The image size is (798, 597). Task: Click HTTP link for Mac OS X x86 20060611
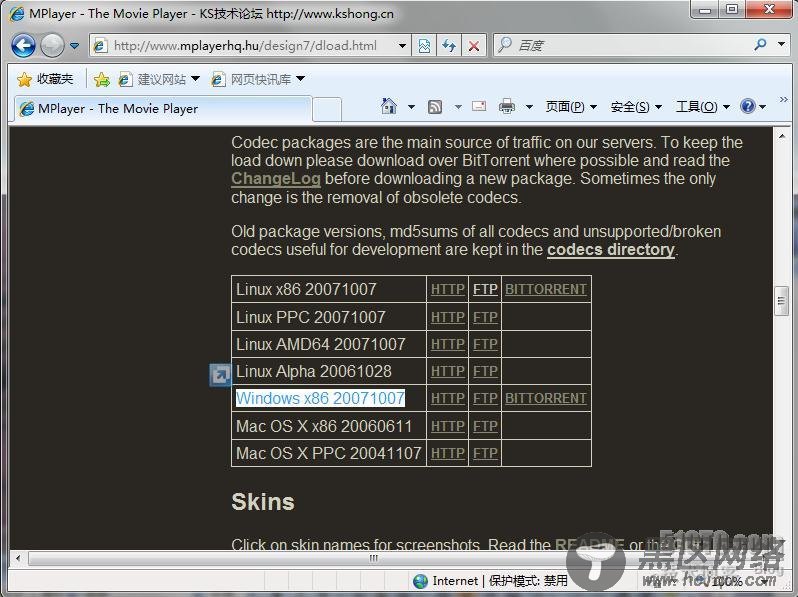pyautogui.click(x=448, y=426)
